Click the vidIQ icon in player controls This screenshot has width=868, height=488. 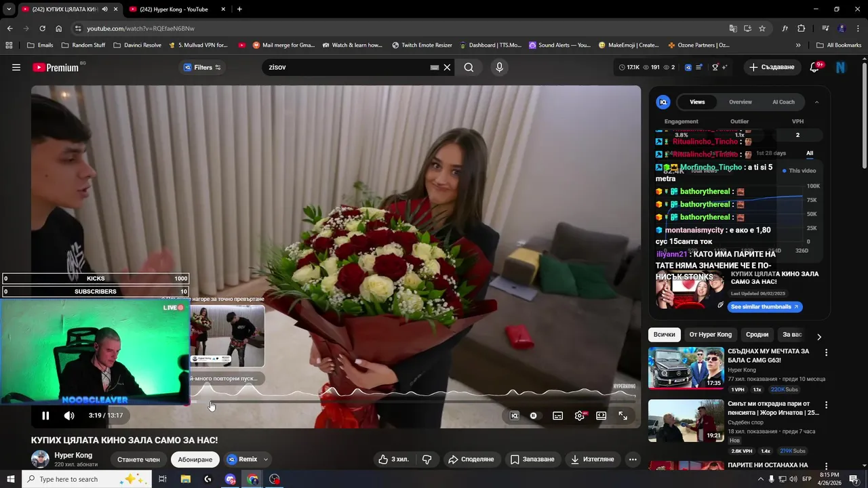[x=514, y=415]
